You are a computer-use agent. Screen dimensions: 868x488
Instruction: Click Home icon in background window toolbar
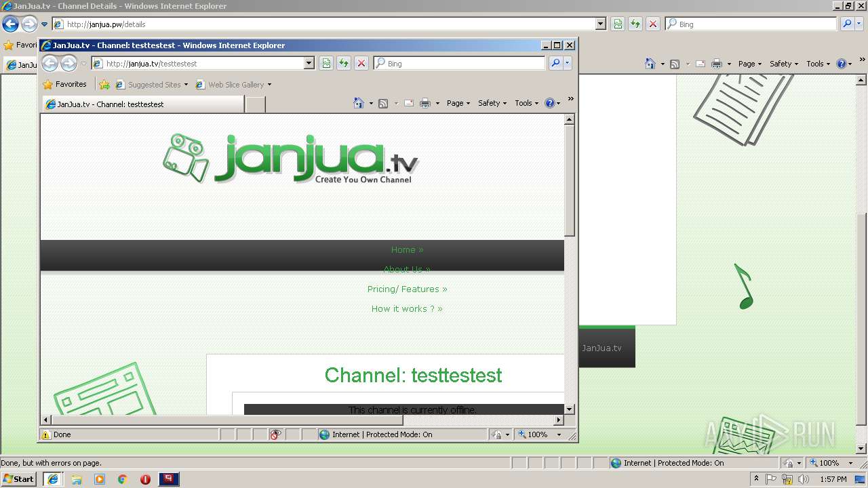(x=650, y=64)
